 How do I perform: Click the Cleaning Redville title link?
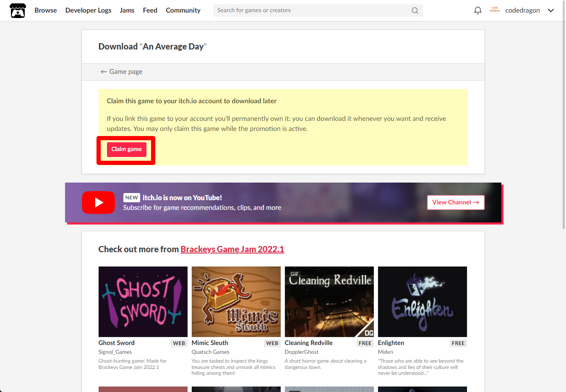click(309, 343)
